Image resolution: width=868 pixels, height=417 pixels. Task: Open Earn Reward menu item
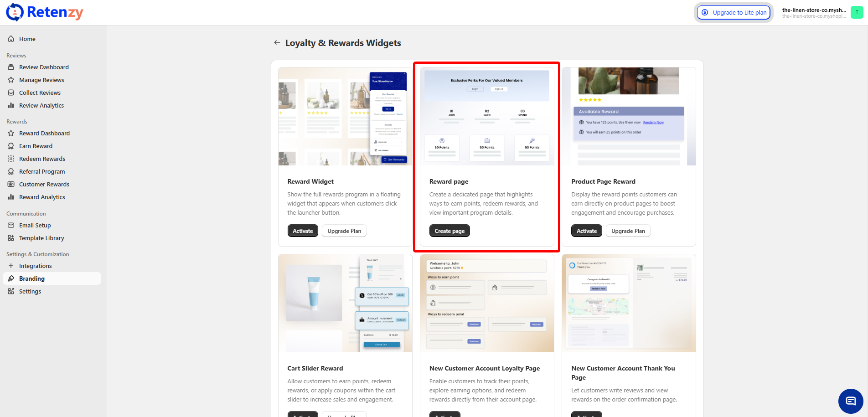point(52,146)
